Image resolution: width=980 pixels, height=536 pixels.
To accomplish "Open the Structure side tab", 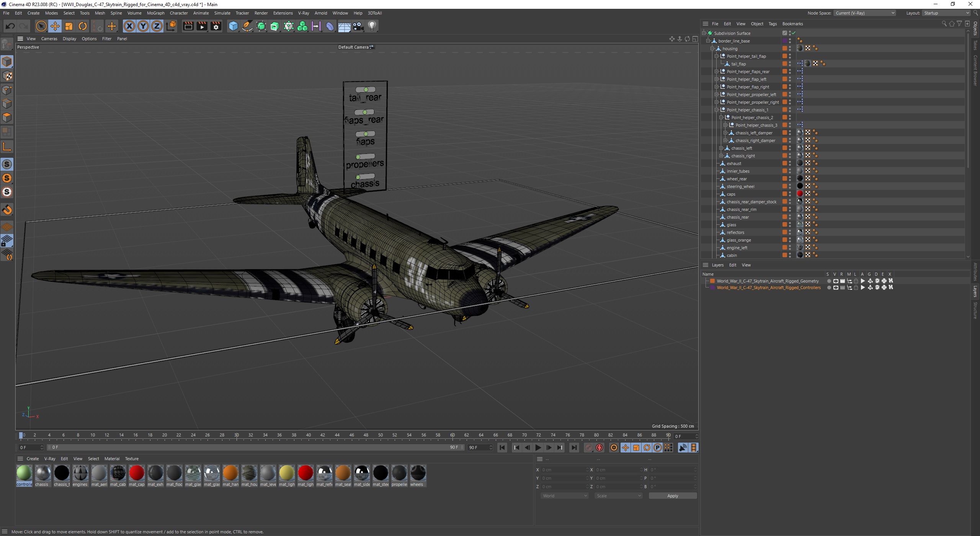I will click(x=975, y=310).
